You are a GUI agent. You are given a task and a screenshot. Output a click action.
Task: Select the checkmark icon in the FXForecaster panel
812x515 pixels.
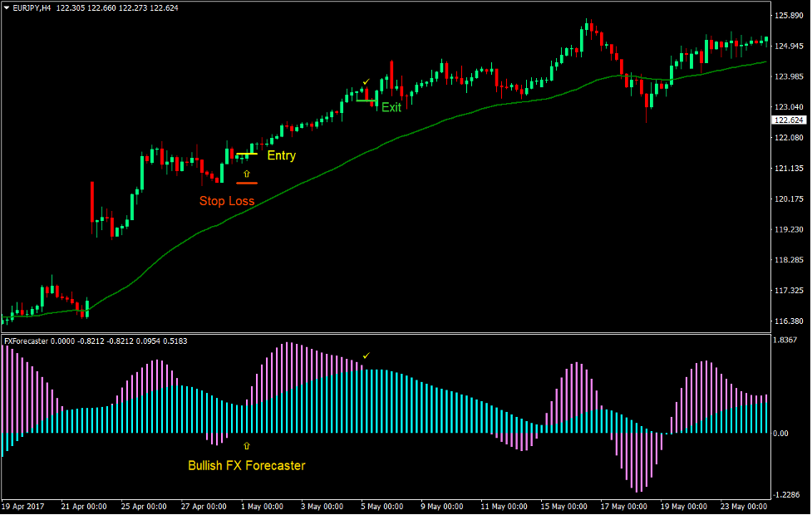365,356
